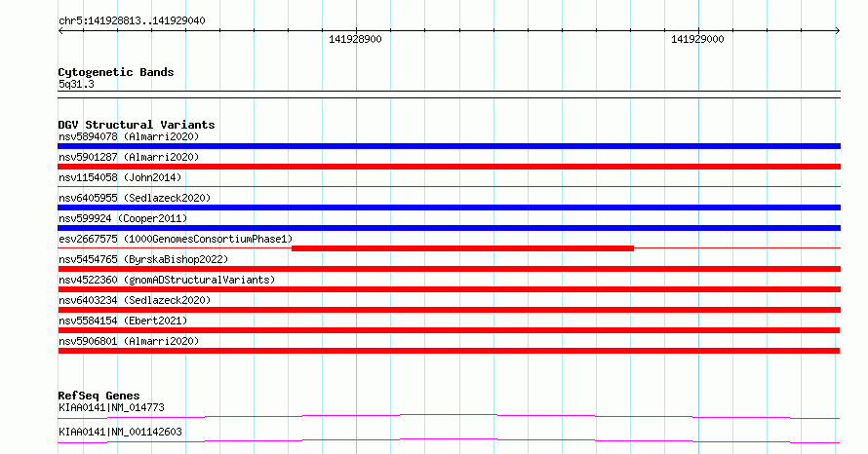Viewport: 868px width, 454px height.
Task: Click the right arrow end of the ruler
Action: pyautogui.click(x=838, y=31)
